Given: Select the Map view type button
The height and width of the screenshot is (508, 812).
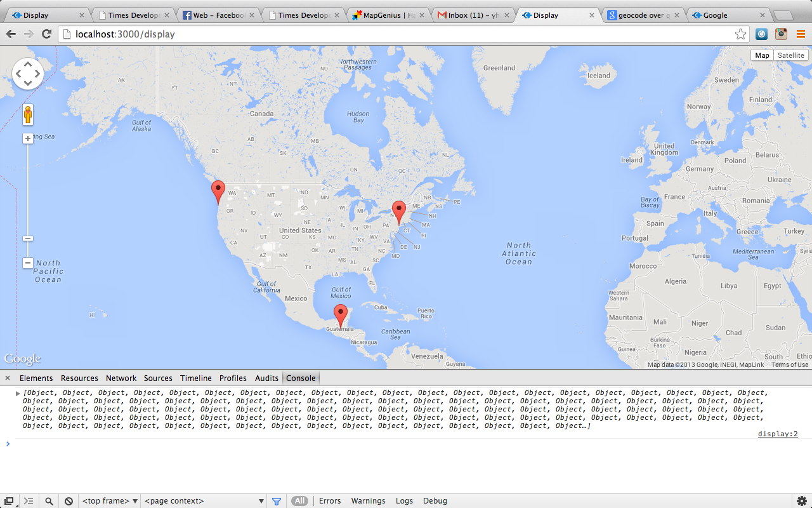Looking at the screenshot, I should (x=762, y=55).
